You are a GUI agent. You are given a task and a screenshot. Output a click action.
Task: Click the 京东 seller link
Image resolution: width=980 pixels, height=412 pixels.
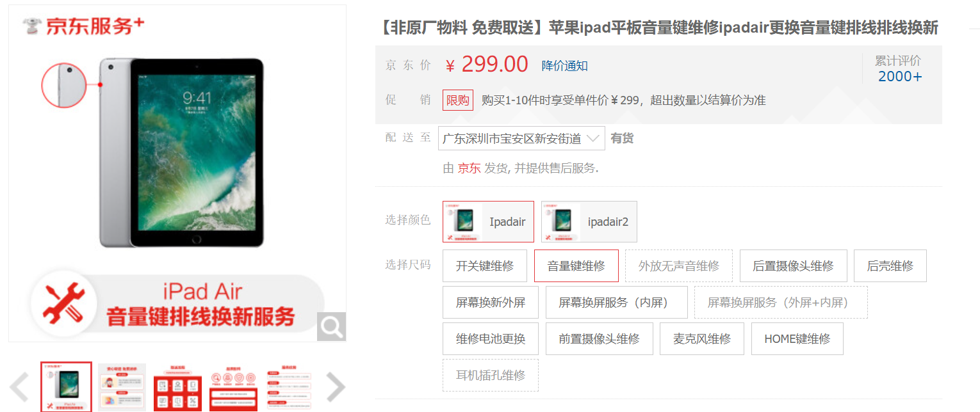click(x=469, y=168)
